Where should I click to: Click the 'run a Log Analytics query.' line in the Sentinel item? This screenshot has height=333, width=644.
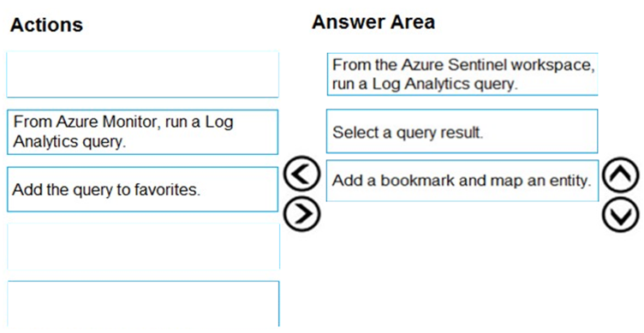click(x=425, y=84)
